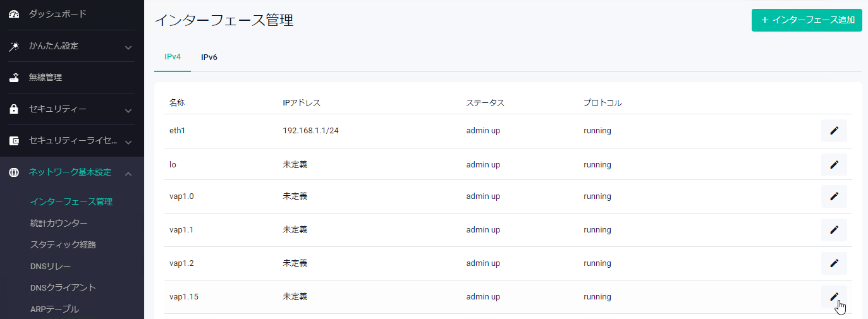
Task: Open edit pencil for vap1.0
Action: tap(833, 196)
